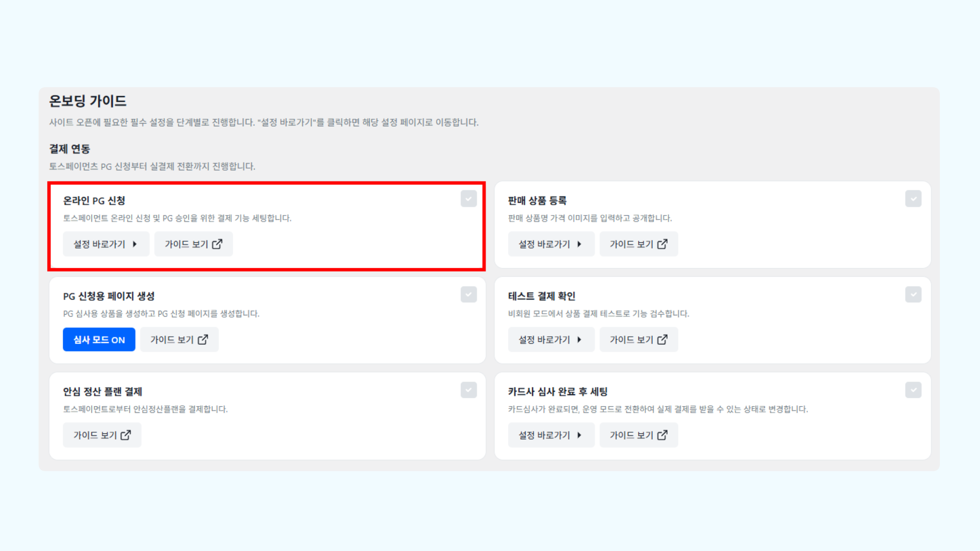Check the 온라인 PG 신청 completion box
Image resolution: width=980 pixels, height=551 pixels.
point(469,199)
